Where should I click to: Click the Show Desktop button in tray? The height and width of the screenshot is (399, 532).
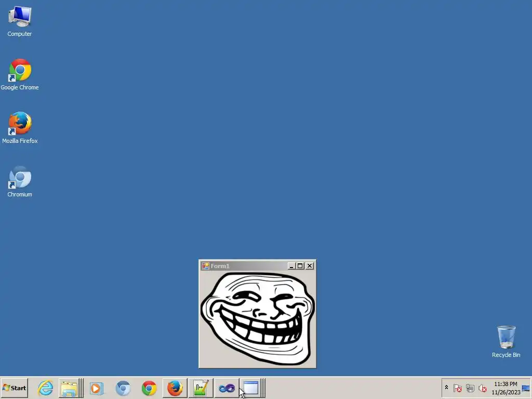pyautogui.click(x=526, y=388)
